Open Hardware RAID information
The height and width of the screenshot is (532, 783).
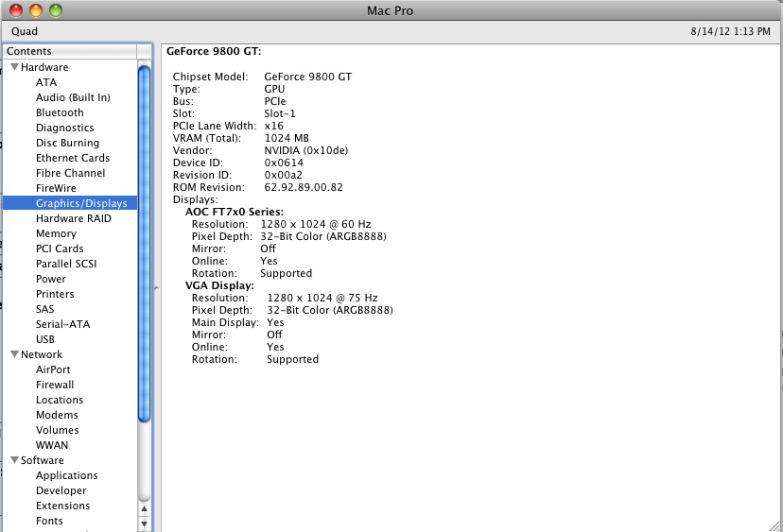(x=74, y=218)
